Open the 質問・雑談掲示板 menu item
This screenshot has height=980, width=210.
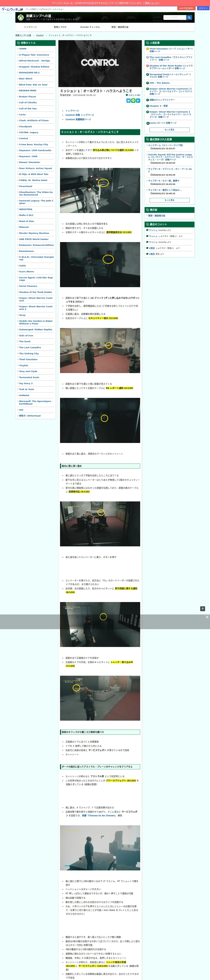[x=120, y=27]
